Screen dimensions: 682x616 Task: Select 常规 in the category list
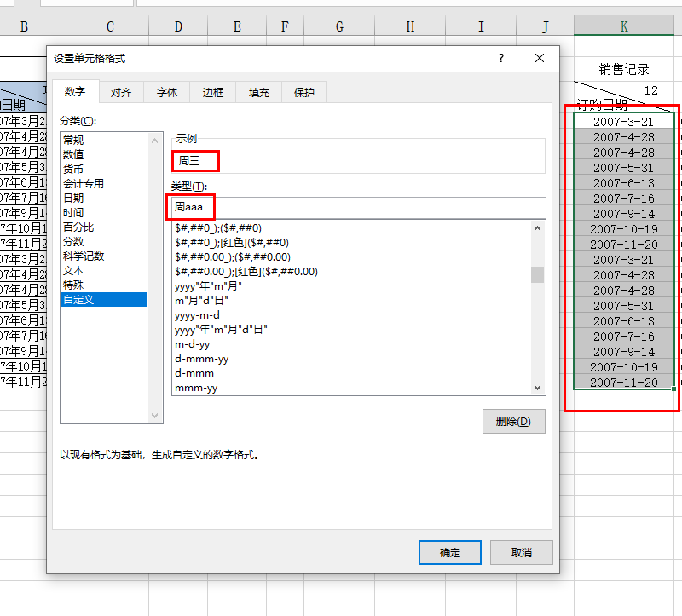pos(73,140)
